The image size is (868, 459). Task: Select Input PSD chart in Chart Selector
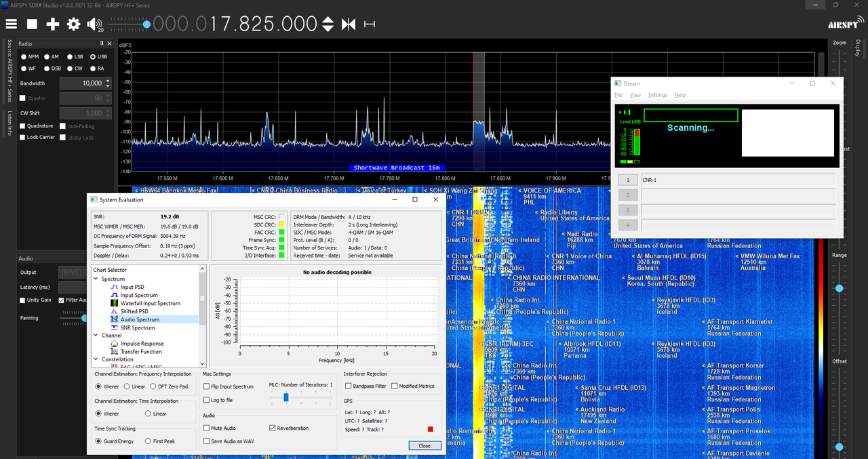(132, 287)
